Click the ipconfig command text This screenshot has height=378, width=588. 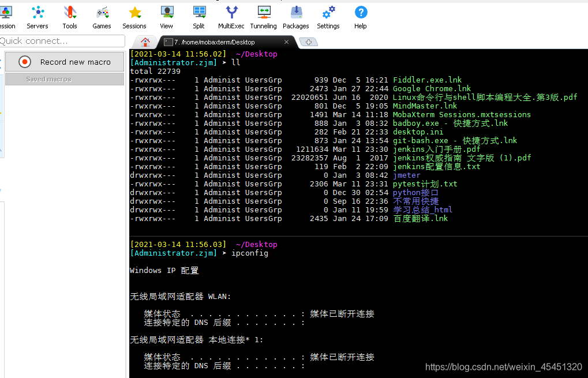(x=250, y=253)
